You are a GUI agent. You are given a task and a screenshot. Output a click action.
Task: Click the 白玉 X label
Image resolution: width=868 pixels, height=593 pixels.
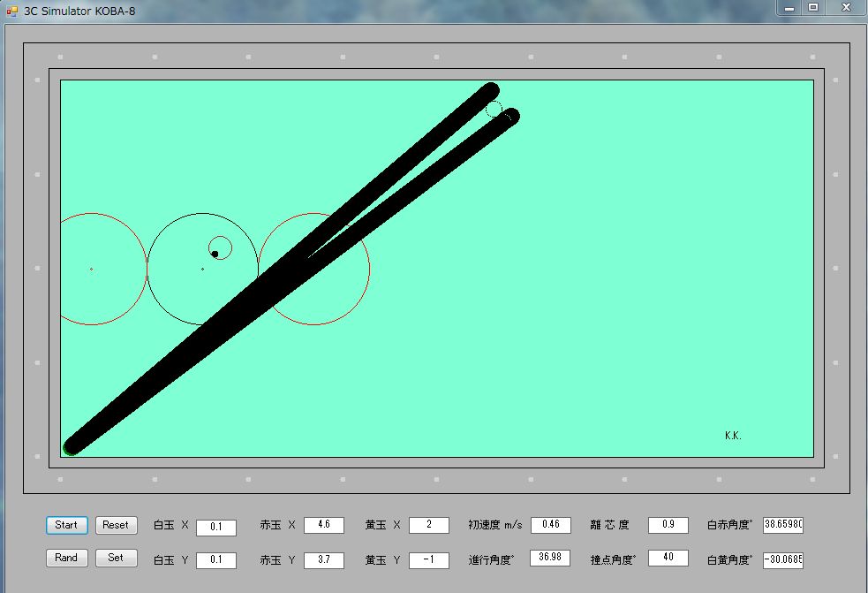coord(171,525)
